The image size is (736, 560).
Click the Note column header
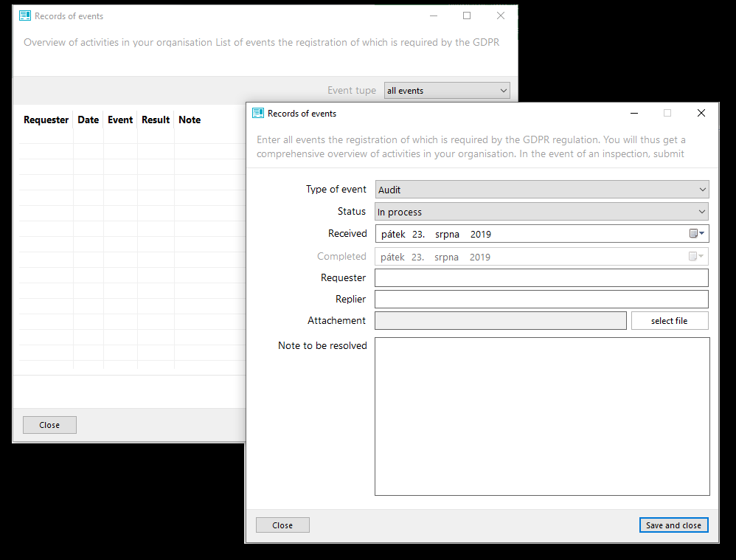coord(190,120)
